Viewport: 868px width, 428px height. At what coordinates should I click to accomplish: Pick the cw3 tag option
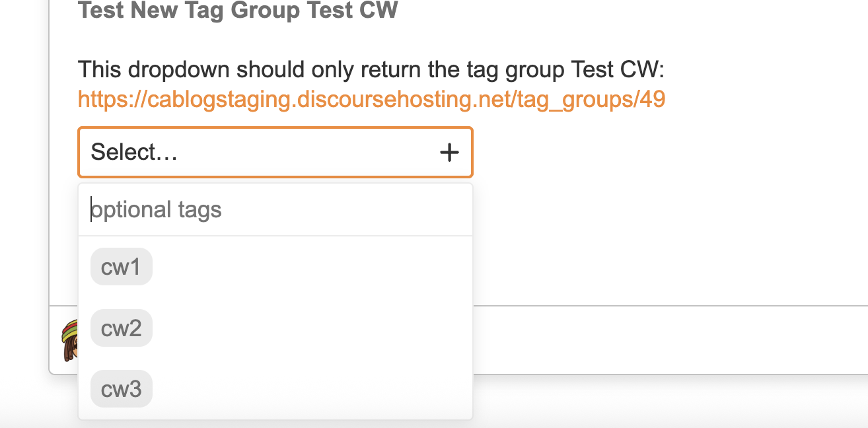[275, 388]
